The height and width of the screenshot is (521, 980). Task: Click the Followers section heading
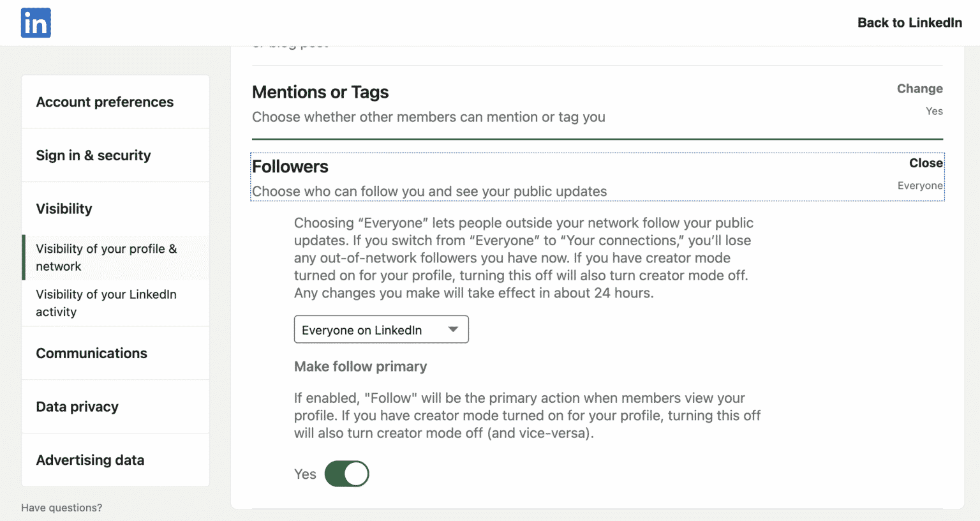coord(290,167)
